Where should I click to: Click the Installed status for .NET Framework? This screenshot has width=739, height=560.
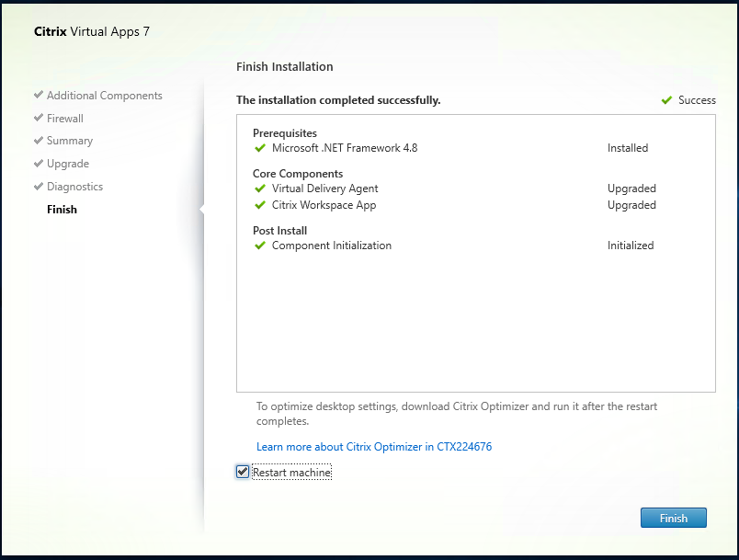[x=627, y=148]
